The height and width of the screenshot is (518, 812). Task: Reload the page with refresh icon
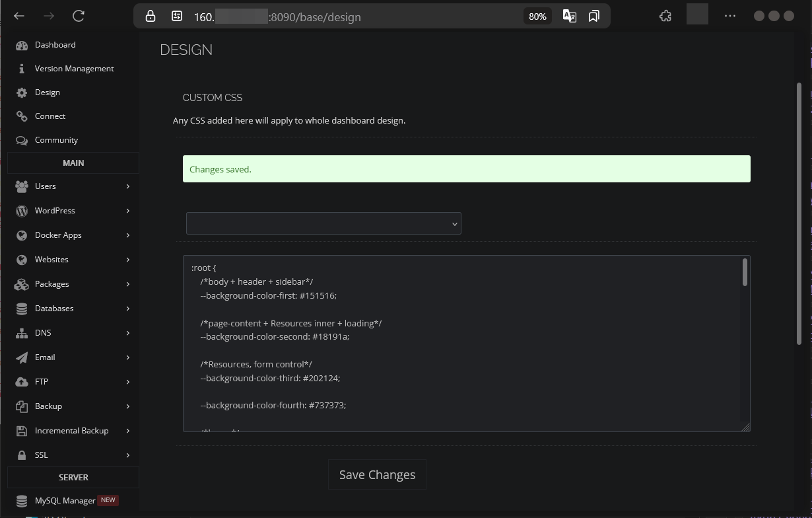click(79, 16)
